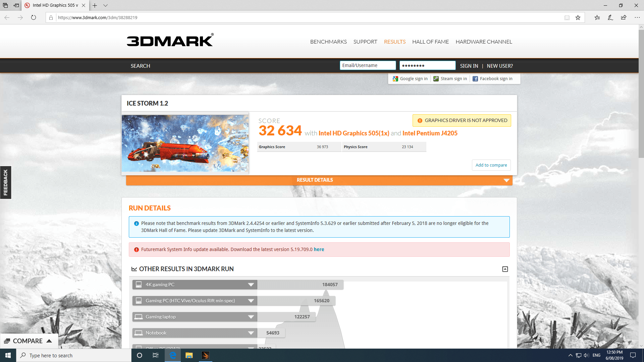The height and width of the screenshot is (362, 644).
Task: Open the BENCHMARKS menu
Action: [328, 42]
